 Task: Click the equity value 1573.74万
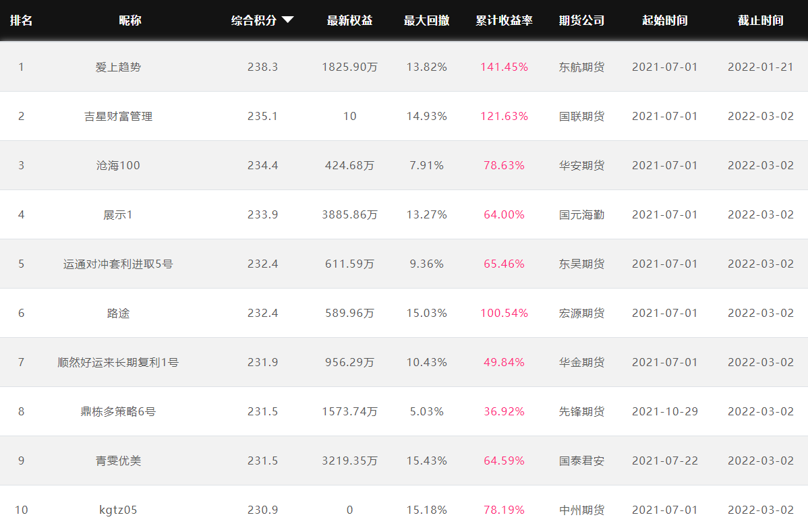(350, 411)
